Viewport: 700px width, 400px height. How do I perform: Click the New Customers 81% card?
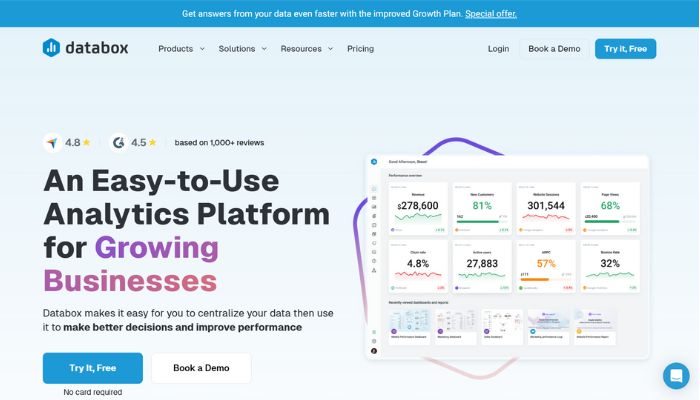click(x=482, y=208)
